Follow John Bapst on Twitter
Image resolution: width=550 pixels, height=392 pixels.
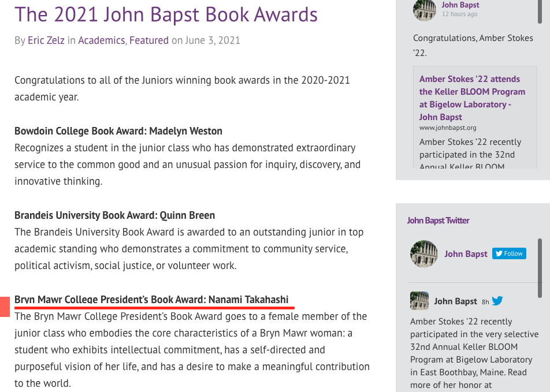tap(509, 253)
